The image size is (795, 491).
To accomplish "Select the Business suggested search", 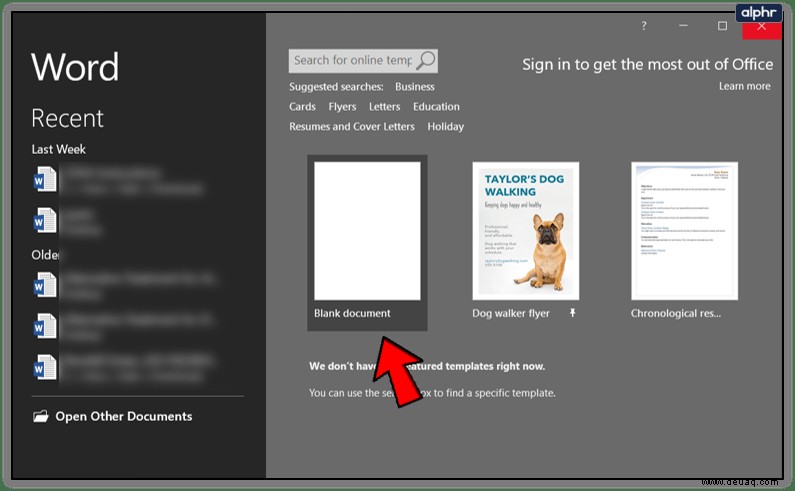I will (415, 87).
